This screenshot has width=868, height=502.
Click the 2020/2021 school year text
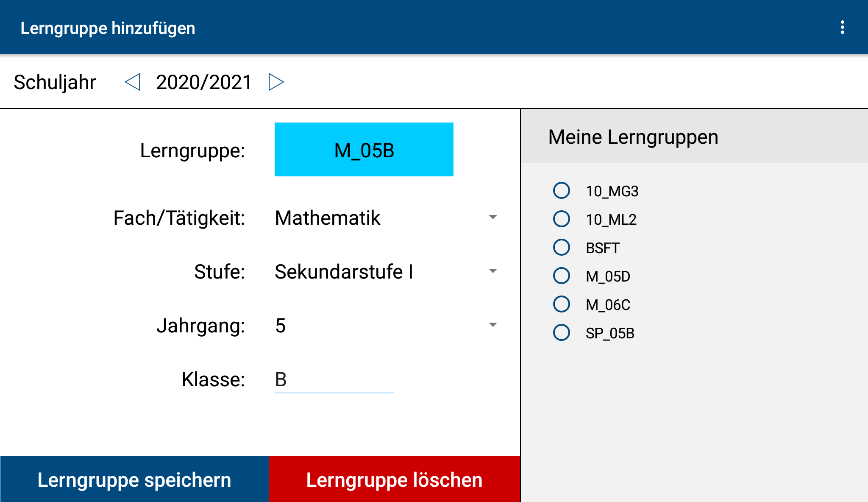pyautogui.click(x=204, y=82)
